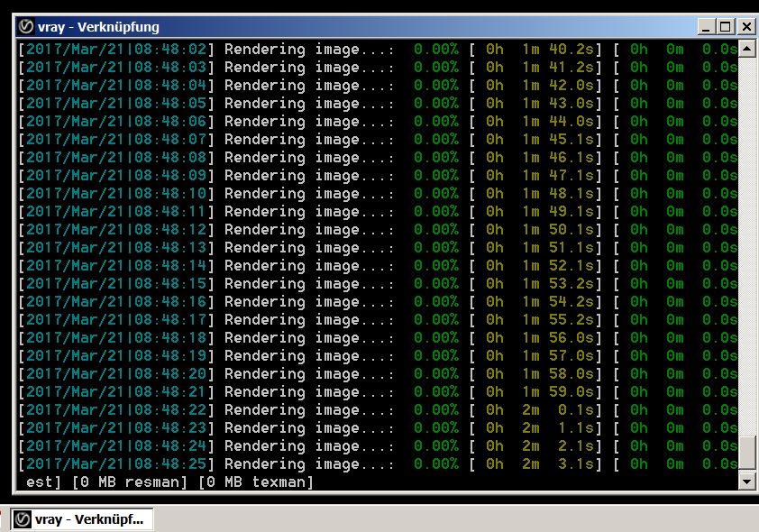This screenshot has height=532, width=759.
Task: Click the 0 MB texman status text
Action: coord(255,482)
